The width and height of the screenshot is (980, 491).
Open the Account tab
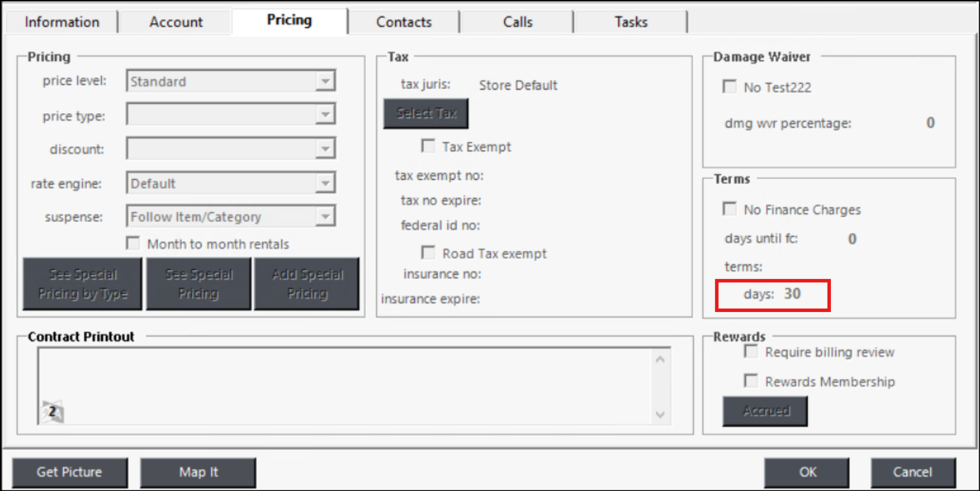pos(176,22)
